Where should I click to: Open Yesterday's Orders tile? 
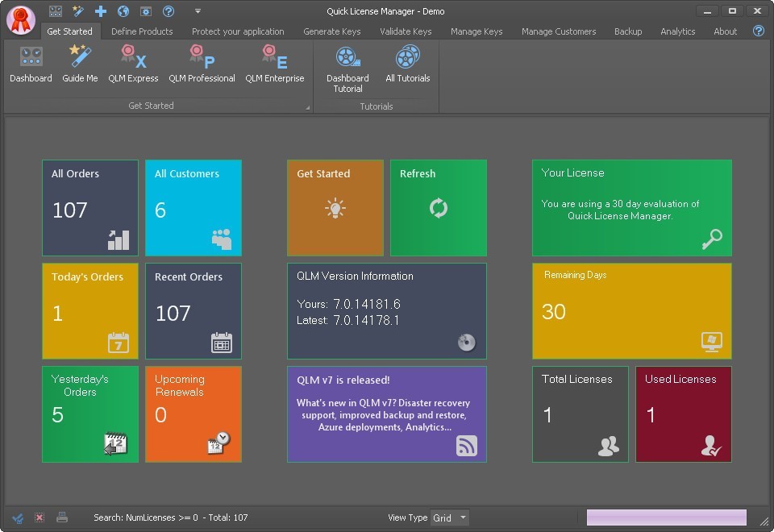pyautogui.click(x=90, y=414)
